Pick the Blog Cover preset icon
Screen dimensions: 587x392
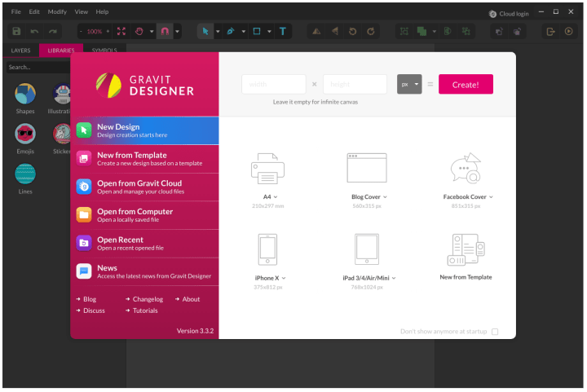click(x=367, y=168)
